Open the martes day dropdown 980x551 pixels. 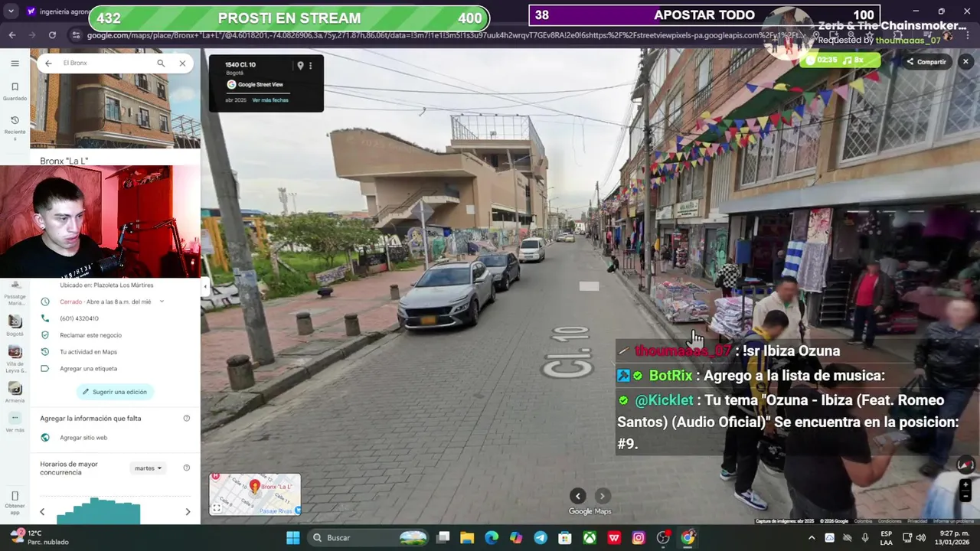coord(148,468)
